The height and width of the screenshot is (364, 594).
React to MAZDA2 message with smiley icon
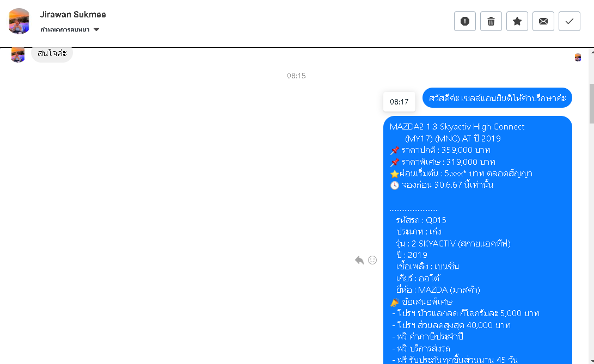pos(372,260)
